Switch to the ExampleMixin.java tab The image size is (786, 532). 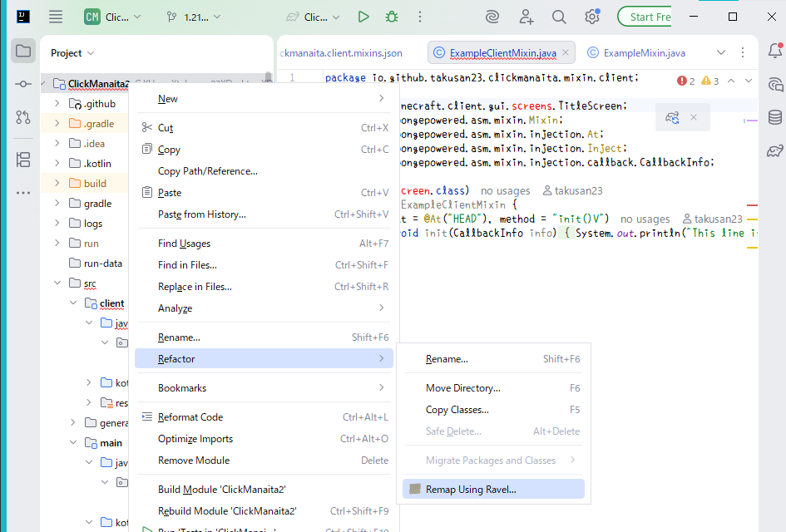tap(644, 53)
